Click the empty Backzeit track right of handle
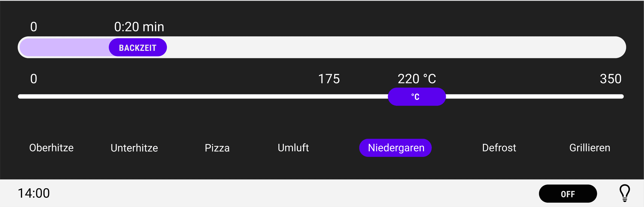The image size is (644, 207). pos(375,47)
